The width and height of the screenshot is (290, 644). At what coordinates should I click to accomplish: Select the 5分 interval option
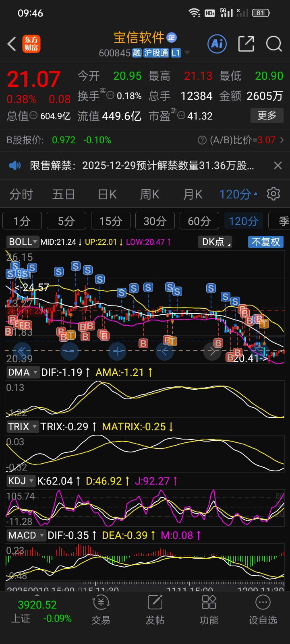[x=66, y=221]
